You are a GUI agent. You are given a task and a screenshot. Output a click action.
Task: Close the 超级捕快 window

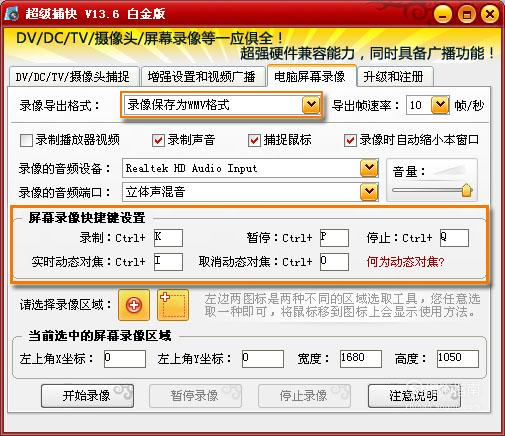pos(490,14)
